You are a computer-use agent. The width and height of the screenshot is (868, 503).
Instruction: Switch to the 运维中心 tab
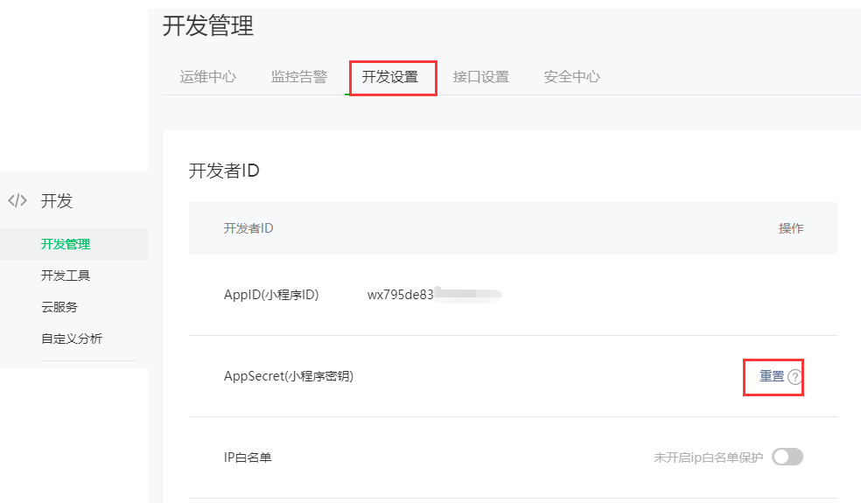coord(207,77)
